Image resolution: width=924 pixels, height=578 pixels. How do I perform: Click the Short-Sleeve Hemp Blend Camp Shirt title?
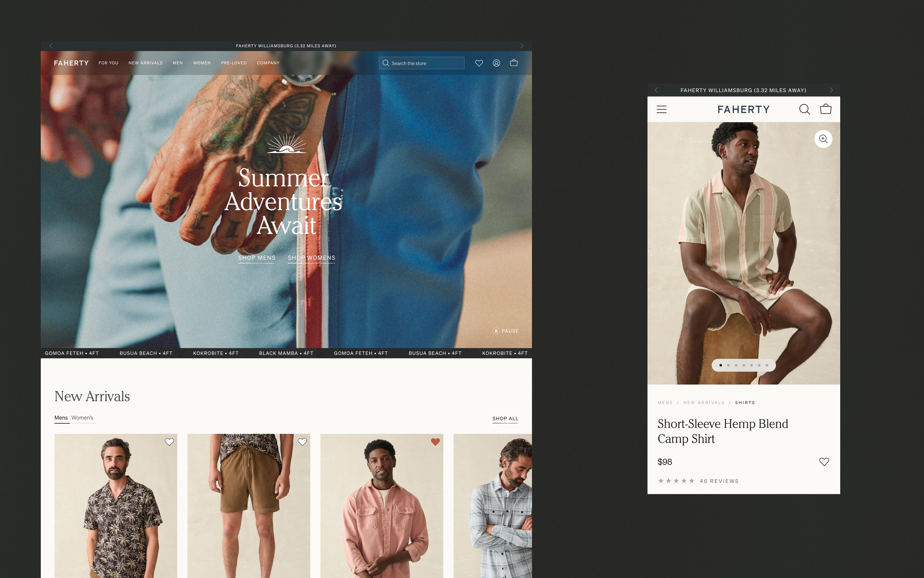722,431
